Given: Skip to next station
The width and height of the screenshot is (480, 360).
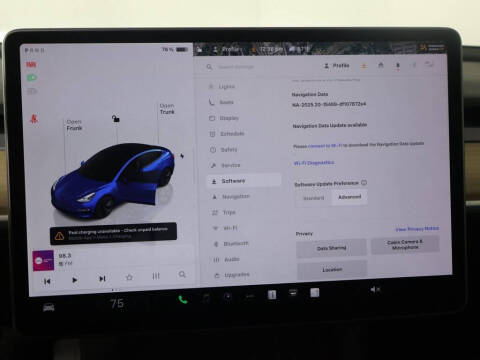Looking at the screenshot, I should click(102, 279).
